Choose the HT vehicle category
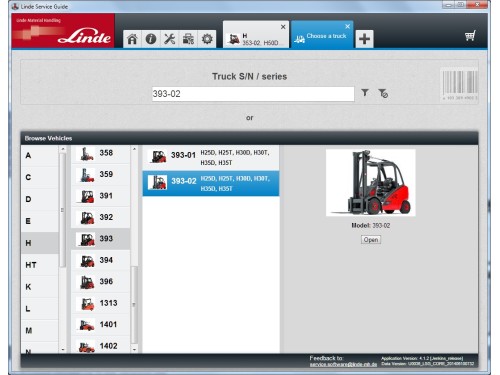This screenshot has width=500, height=375. (x=40, y=265)
